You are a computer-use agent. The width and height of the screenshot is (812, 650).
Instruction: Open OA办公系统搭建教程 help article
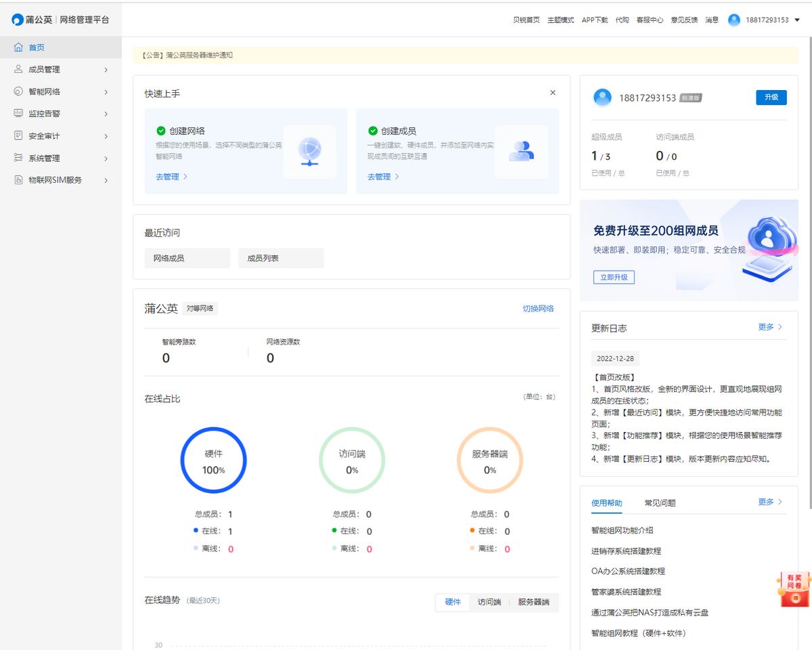[x=628, y=571]
